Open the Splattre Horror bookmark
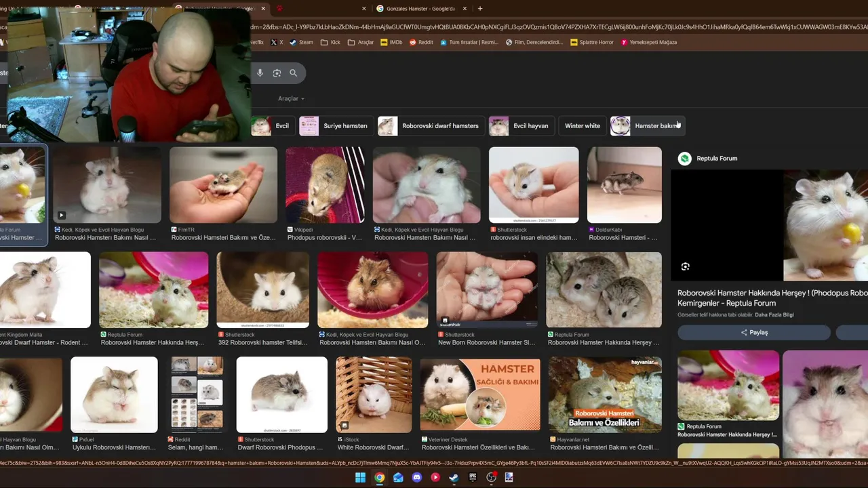Screen dimensions: 868x488 (592, 42)
